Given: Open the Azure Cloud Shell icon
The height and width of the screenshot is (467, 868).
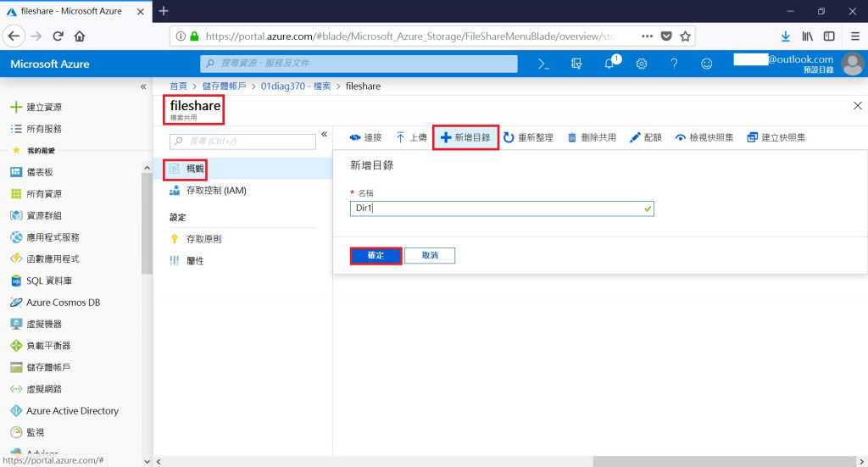Looking at the screenshot, I should pos(543,64).
